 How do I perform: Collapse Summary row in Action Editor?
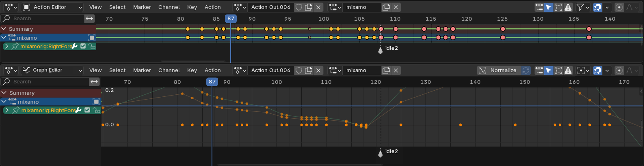[4, 29]
